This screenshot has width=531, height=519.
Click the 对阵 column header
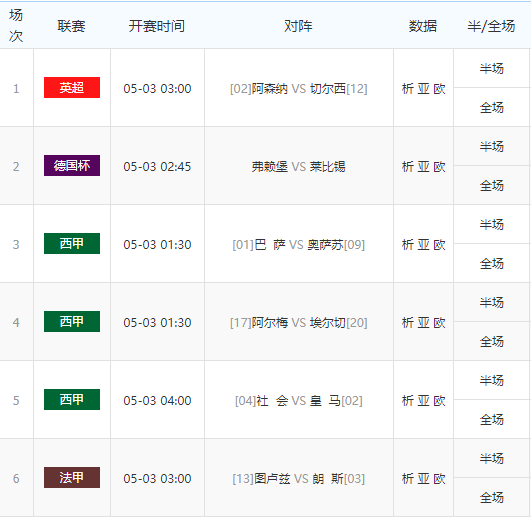[298, 26]
